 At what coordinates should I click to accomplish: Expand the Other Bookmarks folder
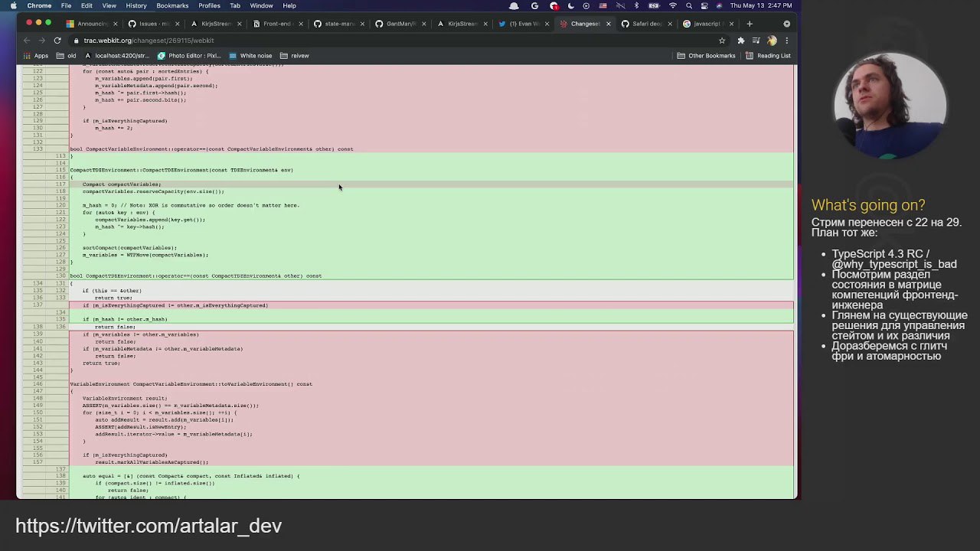[706, 56]
